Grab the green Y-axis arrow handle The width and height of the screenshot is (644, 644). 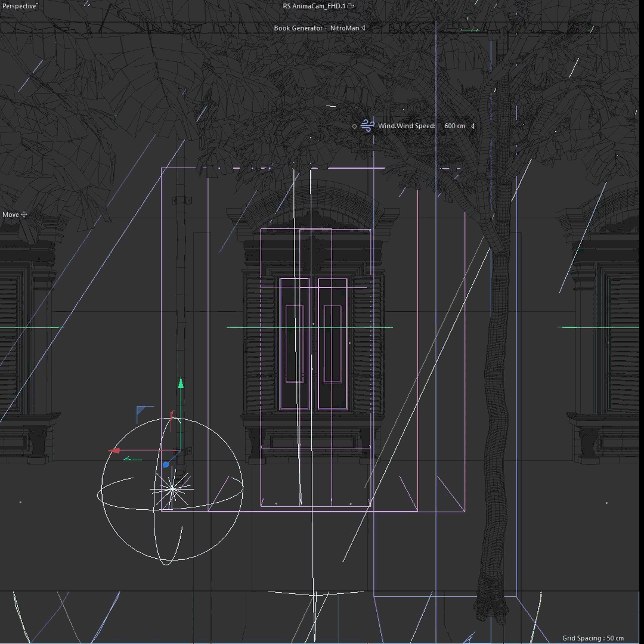181,383
